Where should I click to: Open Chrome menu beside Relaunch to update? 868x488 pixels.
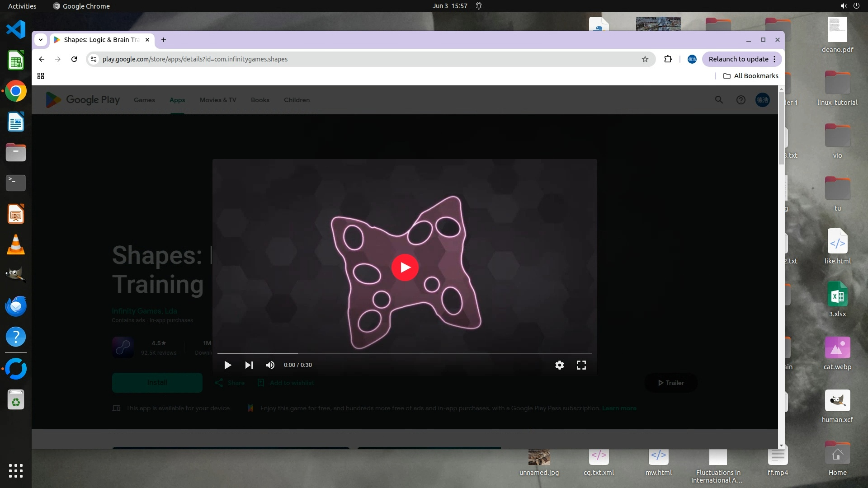click(774, 59)
